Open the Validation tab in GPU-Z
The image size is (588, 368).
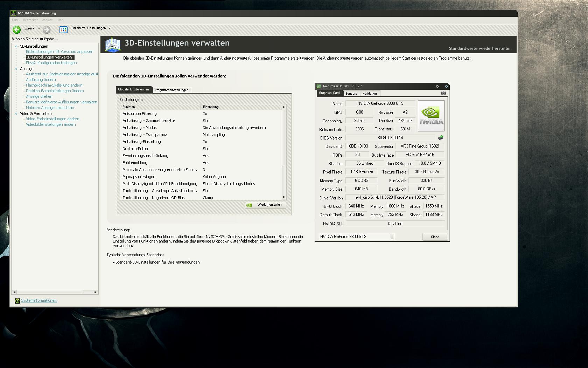pos(370,94)
